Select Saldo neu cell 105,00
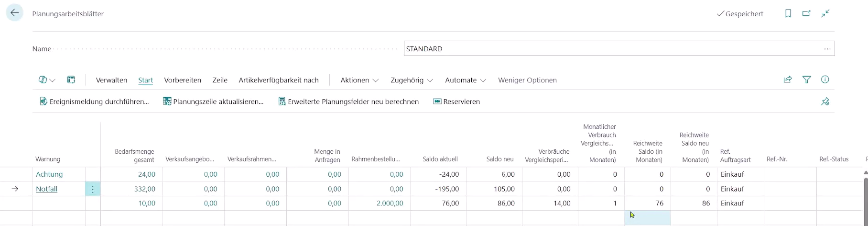Screen dimensions: 868x226 (x=494, y=189)
